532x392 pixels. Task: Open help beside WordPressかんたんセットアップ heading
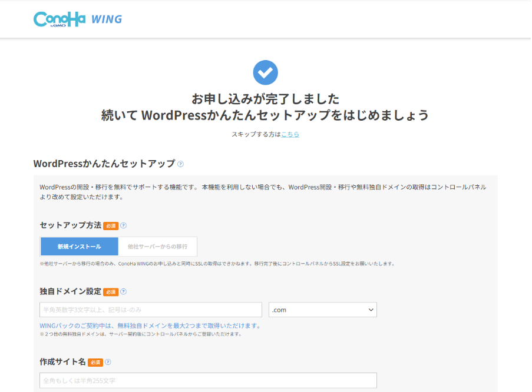(180, 164)
